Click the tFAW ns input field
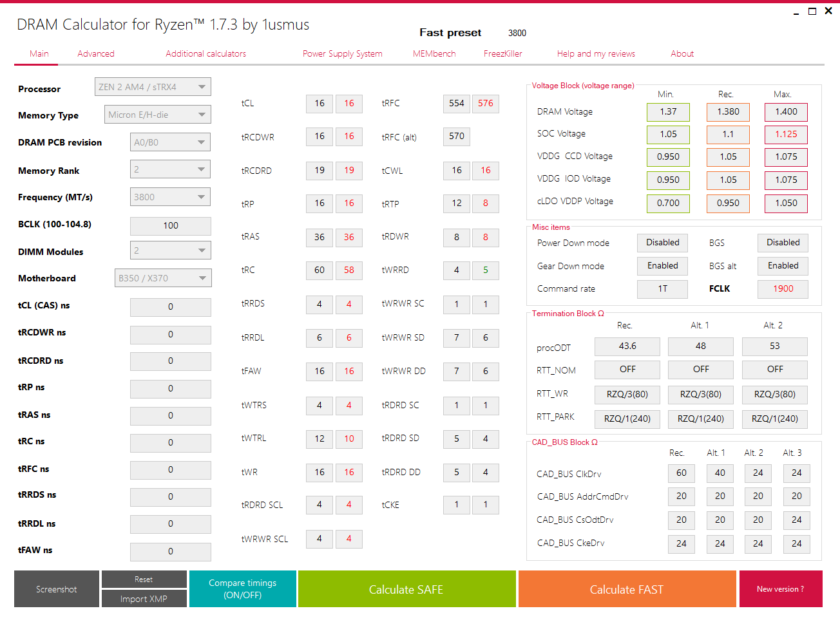This screenshot has width=840, height=631. click(x=171, y=552)
